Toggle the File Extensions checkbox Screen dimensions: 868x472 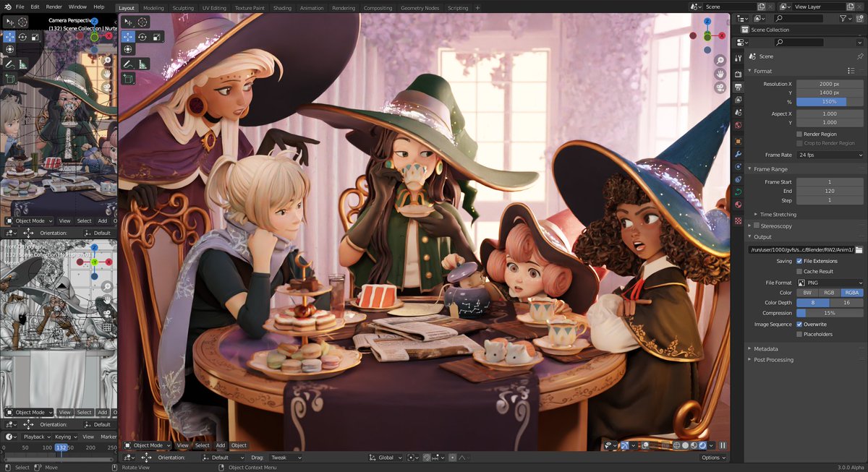(x=799, y=261)
